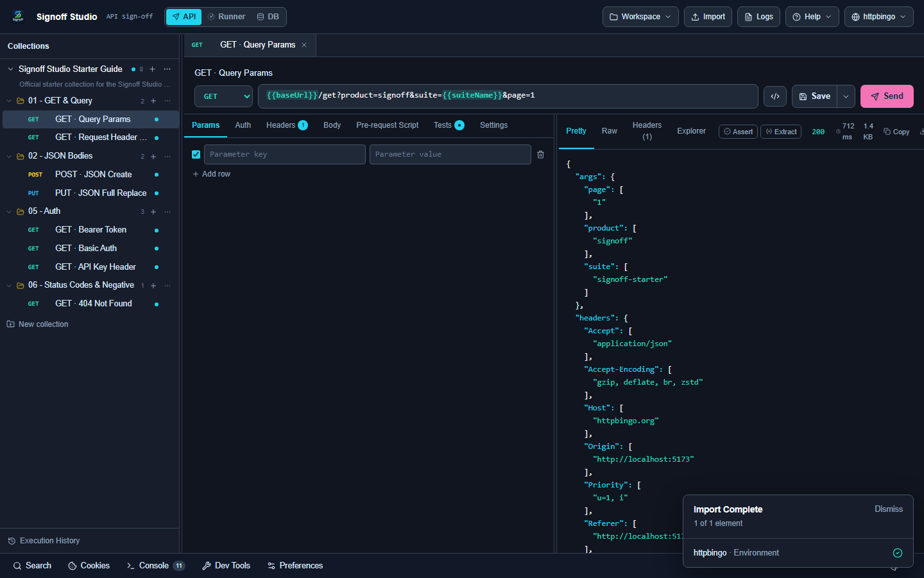Add request to 05 - Auth folder
924x578 pixels.
click(x=153, y=211)
